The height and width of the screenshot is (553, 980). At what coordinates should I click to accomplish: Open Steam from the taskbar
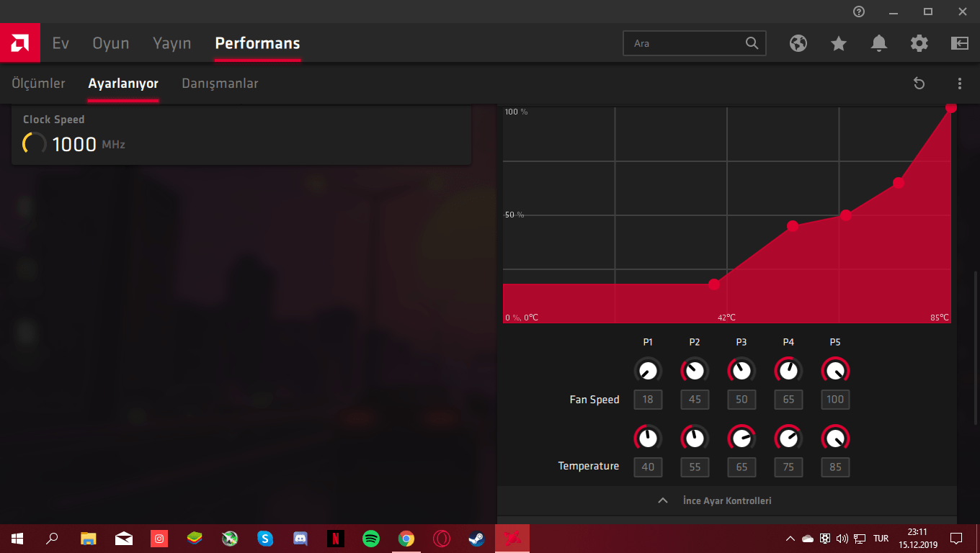(x=476, y=538)
